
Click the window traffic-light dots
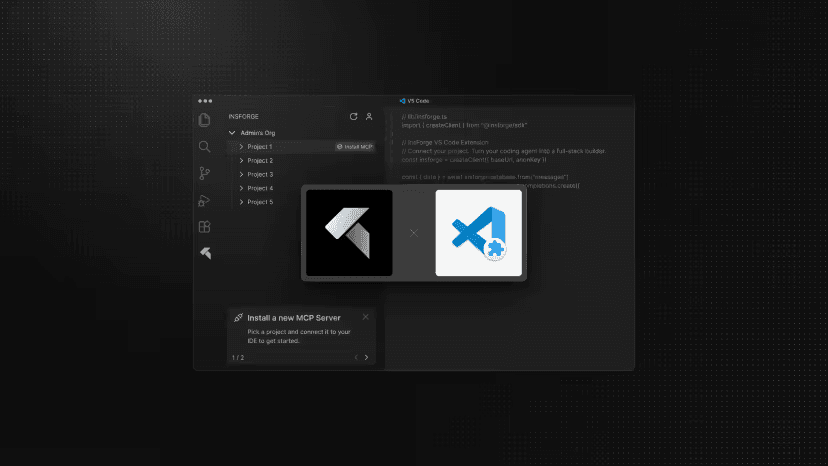205,101
